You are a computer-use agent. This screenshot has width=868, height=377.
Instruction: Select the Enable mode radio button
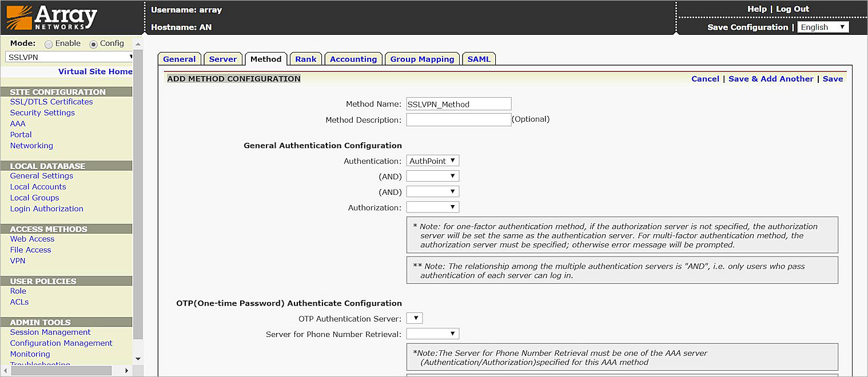tap(49, 44)
